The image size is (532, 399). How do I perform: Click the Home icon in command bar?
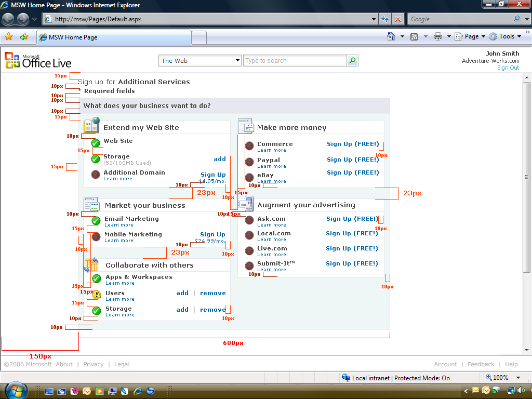391,36
